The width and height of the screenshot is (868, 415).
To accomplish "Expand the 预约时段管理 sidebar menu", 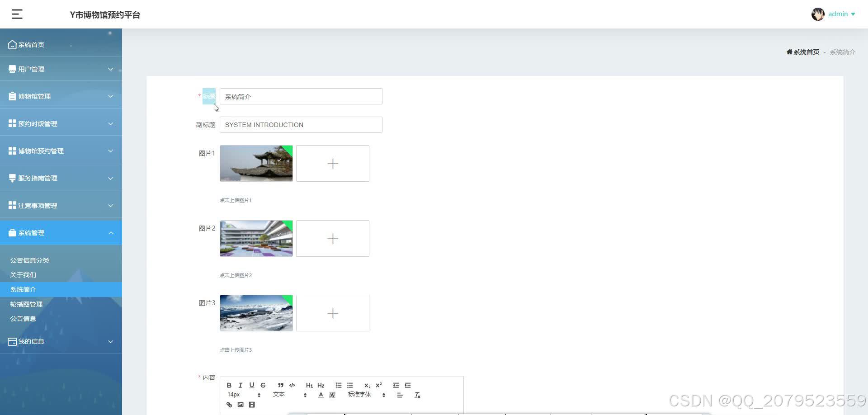I will [61, 124].
